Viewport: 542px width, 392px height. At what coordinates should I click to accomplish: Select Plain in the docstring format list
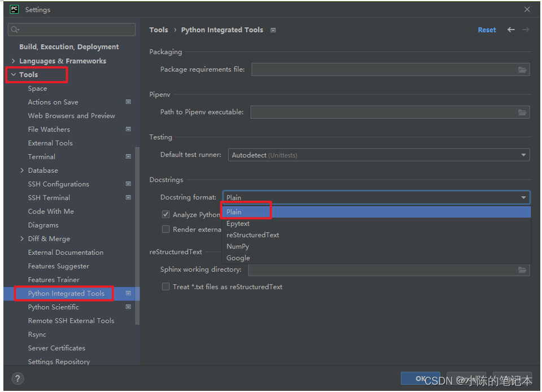pos(376,212)
